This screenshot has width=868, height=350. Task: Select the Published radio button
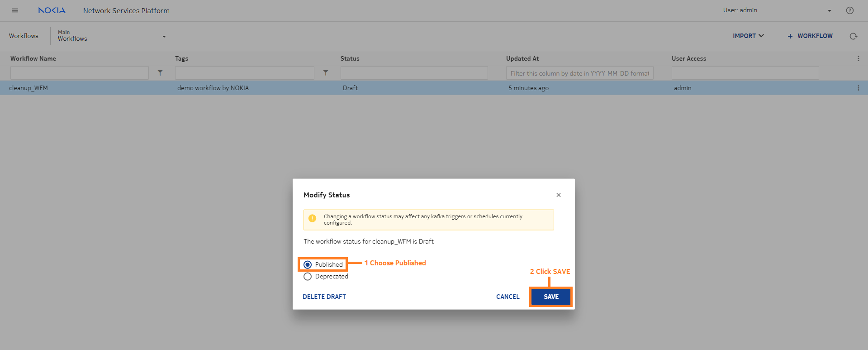308,264
